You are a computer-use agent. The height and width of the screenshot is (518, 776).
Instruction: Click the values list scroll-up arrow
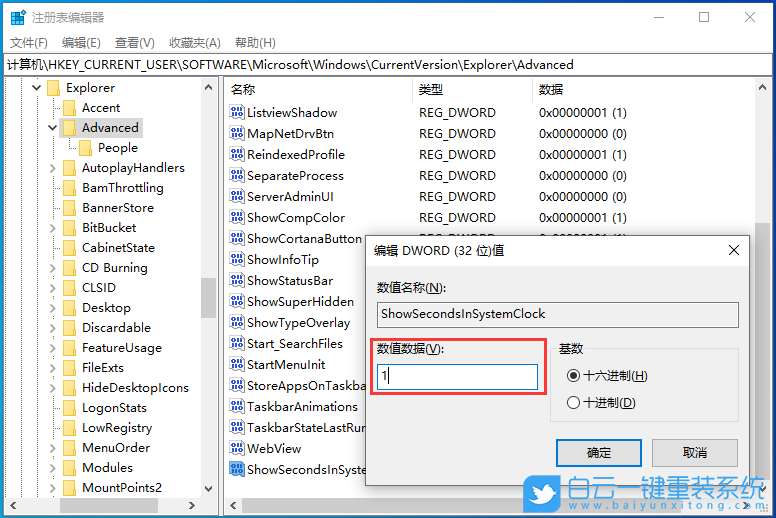coord(763,88)
